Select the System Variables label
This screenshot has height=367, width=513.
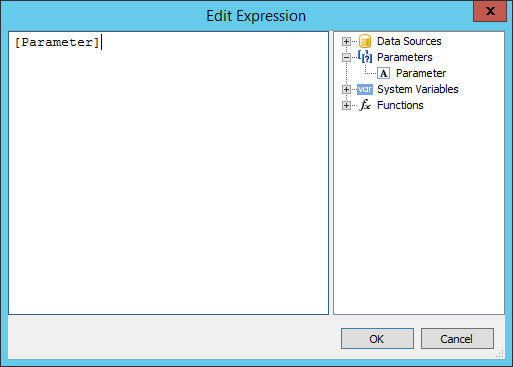pos(418,89)
